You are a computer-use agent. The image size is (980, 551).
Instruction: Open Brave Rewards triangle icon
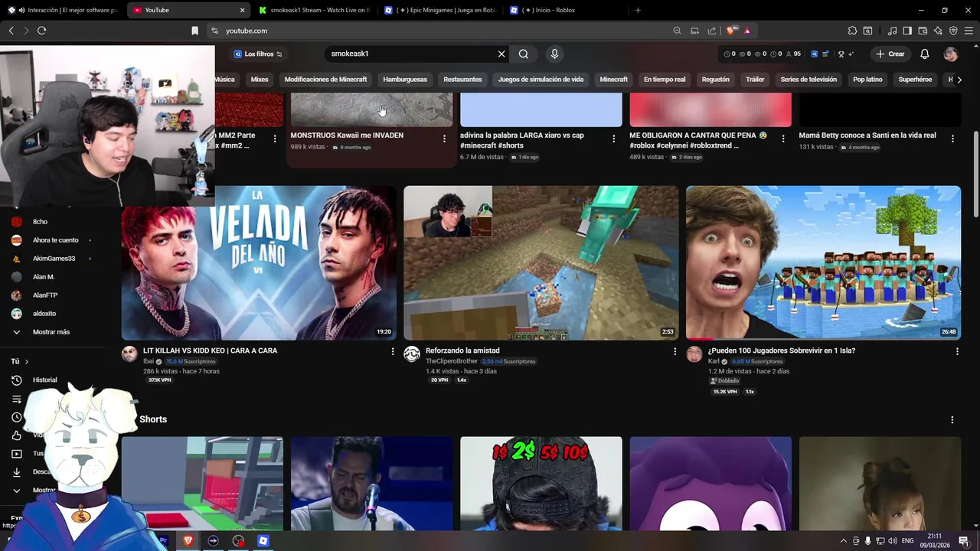pos(746,31)
